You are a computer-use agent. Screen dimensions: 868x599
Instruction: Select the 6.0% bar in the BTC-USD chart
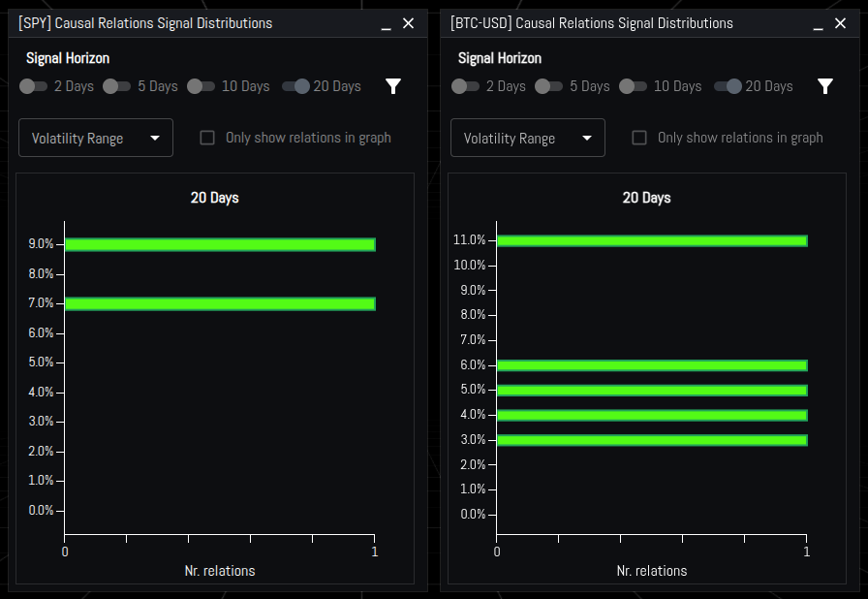pyautogui.click(x=652, y=365)
